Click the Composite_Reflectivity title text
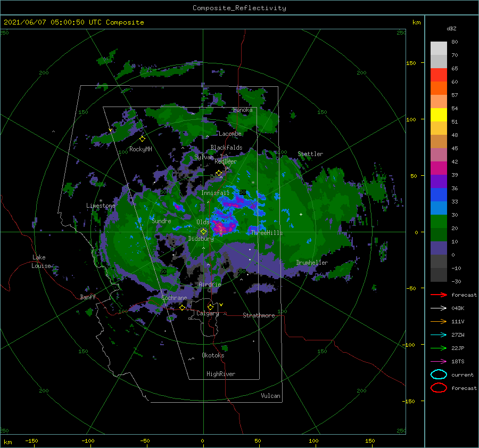This screenshot has height=448, width=479. tap(240, 8)
